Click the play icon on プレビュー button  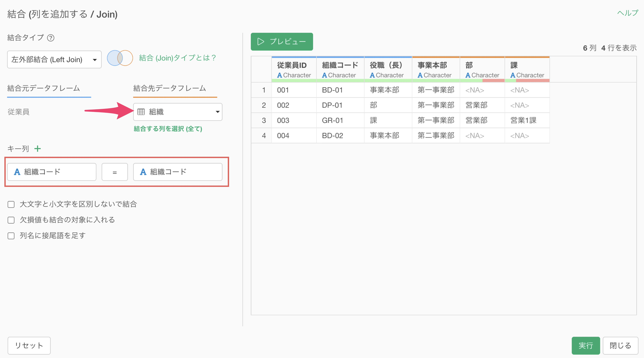pyautogui.click(x=260, y=41)
